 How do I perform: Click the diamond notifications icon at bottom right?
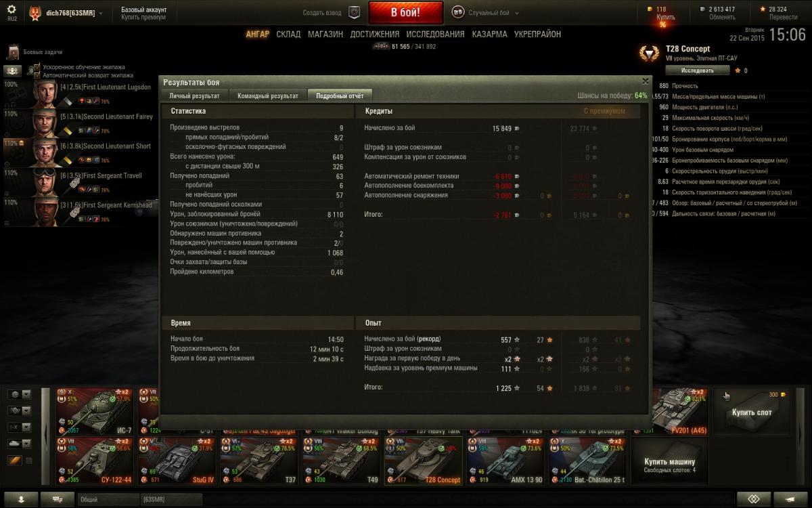click(x=754, y=499)
